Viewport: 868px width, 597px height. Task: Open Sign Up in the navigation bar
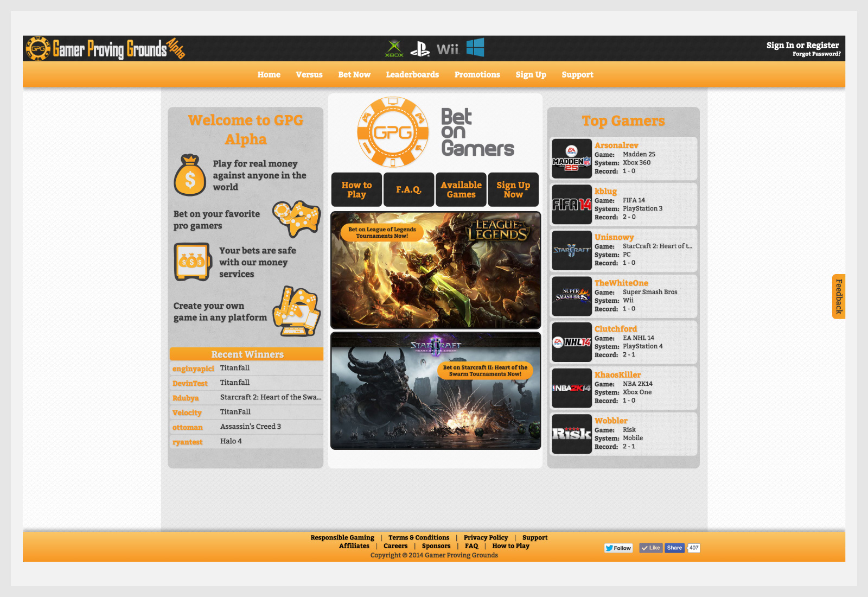pos(531,75)
